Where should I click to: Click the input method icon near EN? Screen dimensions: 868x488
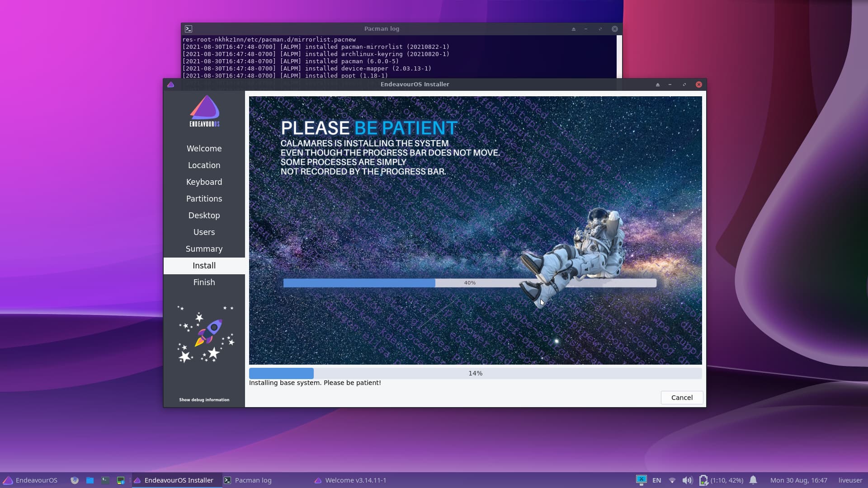(642, 480)
